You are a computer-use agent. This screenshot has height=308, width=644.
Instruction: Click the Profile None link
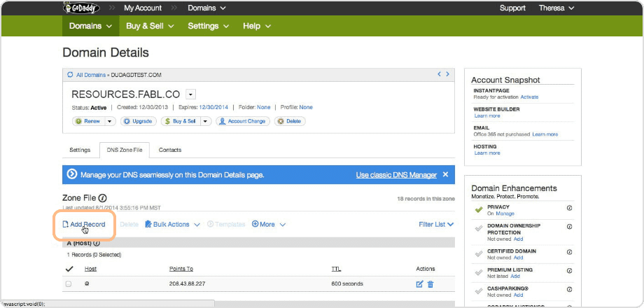[x=306, y=107]
